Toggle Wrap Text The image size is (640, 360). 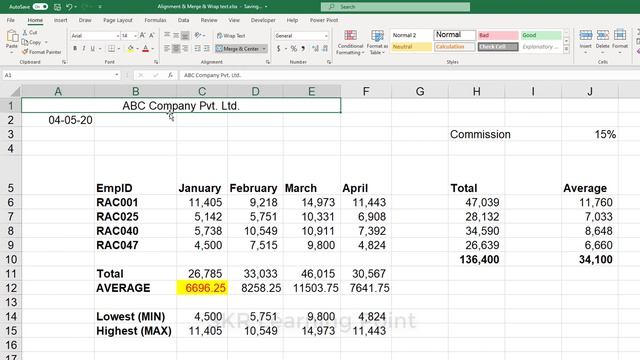[x=231, y=36]
